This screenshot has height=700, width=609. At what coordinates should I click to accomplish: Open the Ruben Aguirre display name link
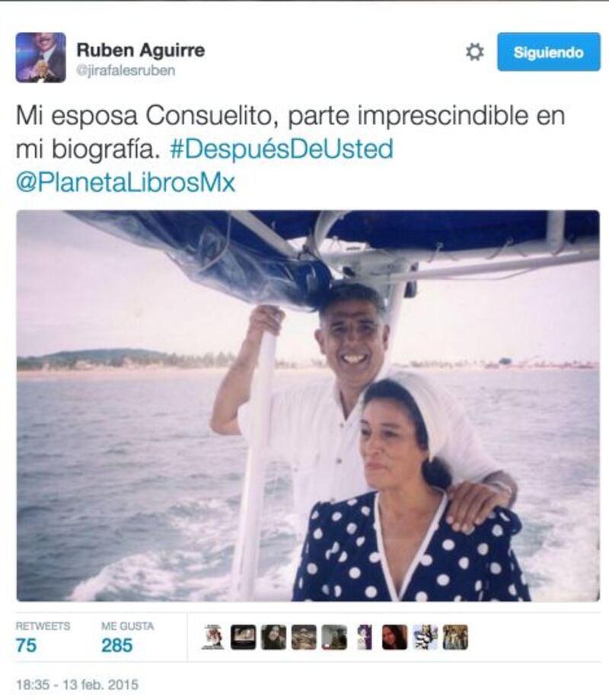141,50
